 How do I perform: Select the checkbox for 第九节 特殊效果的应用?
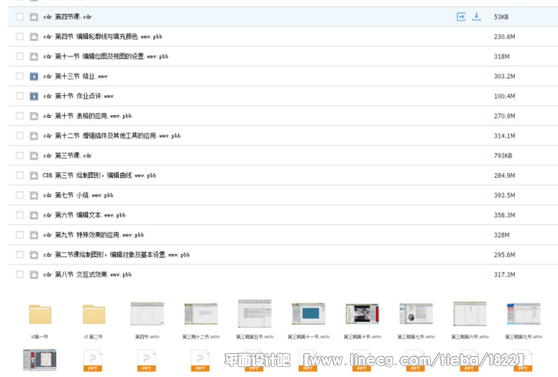tap(20, 235)
